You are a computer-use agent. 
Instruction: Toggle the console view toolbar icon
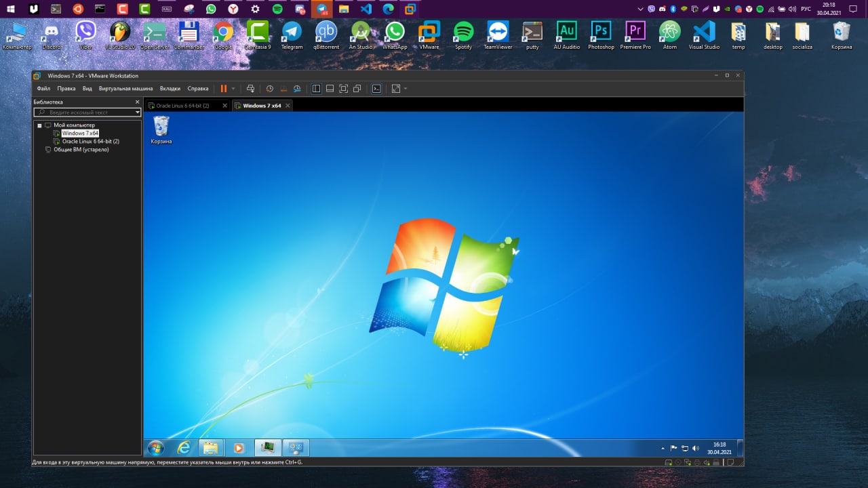tap(376, 89)
